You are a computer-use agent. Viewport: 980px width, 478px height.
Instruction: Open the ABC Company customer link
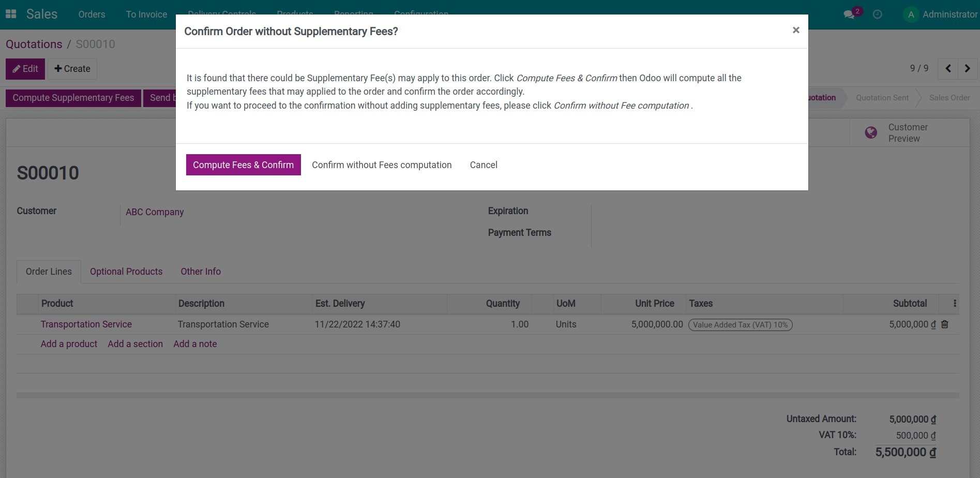click(154, 212)
